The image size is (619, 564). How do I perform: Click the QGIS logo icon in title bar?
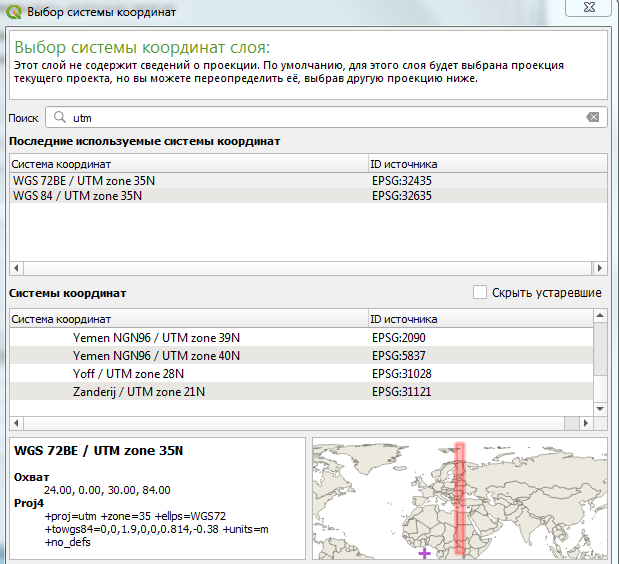click(15, 11)
